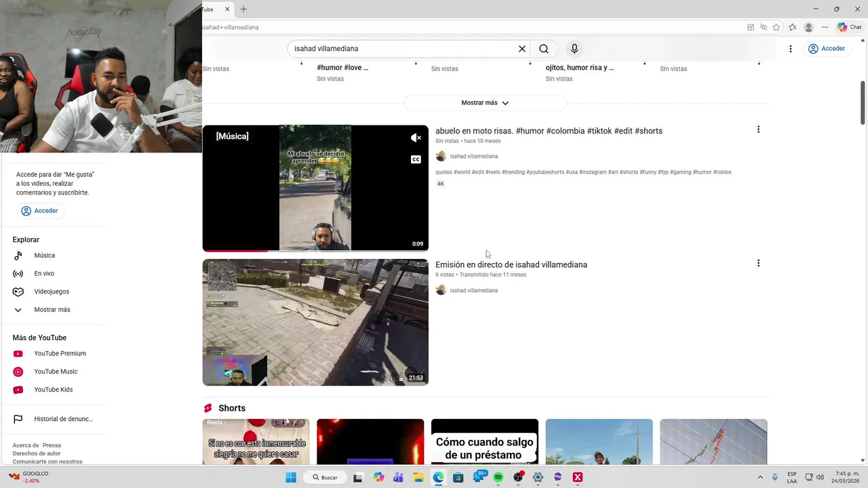Image resolution: width=868 pixels, height=488 pixels.
Task: Open new browser tab with plus
Action: tap(243, 9)
